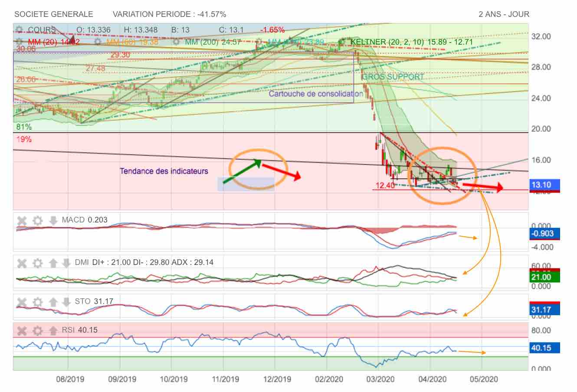Remove the DMI indicator panel
The width and height of the screenshot is (577, 392).
22,263
